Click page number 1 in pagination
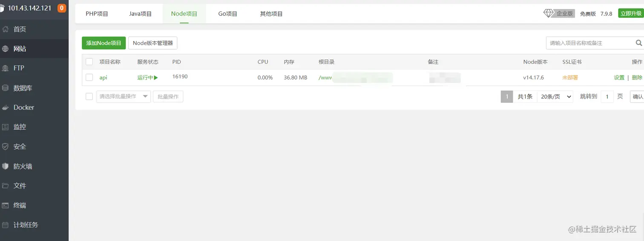Viewport: 644px width, 241px height. pyautogui.click(x=507, y=97)
